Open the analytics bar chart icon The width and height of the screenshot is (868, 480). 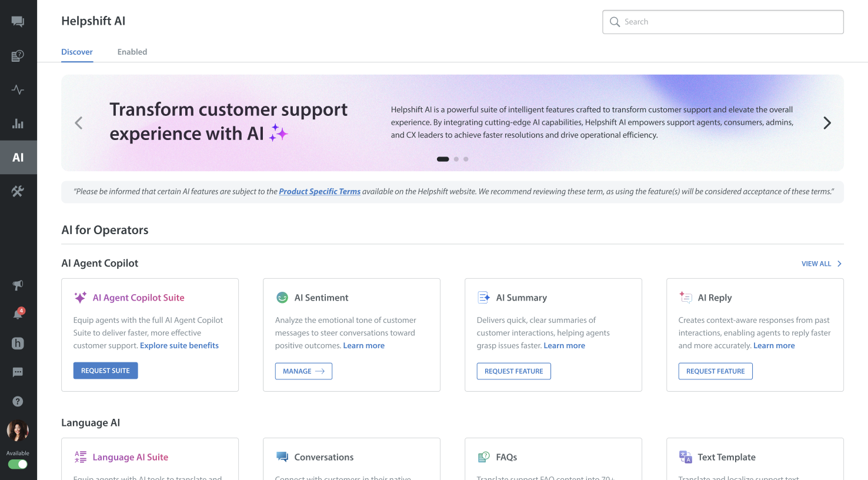tap(18, 124)
